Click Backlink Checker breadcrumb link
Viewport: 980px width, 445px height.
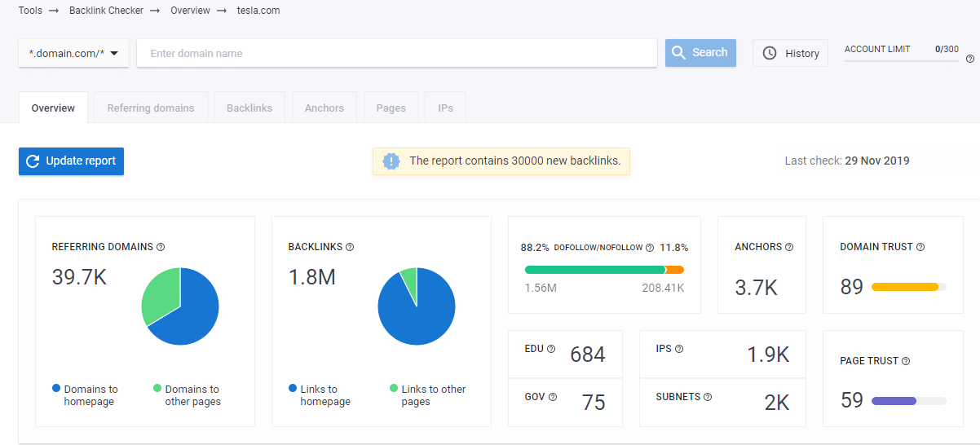pyautogui.click(x=108, y=11)
